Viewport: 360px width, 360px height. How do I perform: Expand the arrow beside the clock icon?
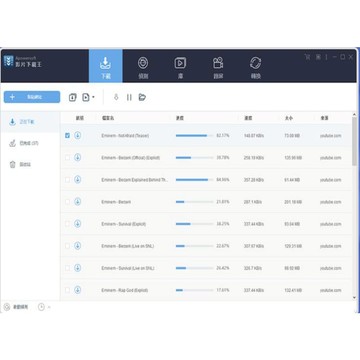[x=49, y=307]
